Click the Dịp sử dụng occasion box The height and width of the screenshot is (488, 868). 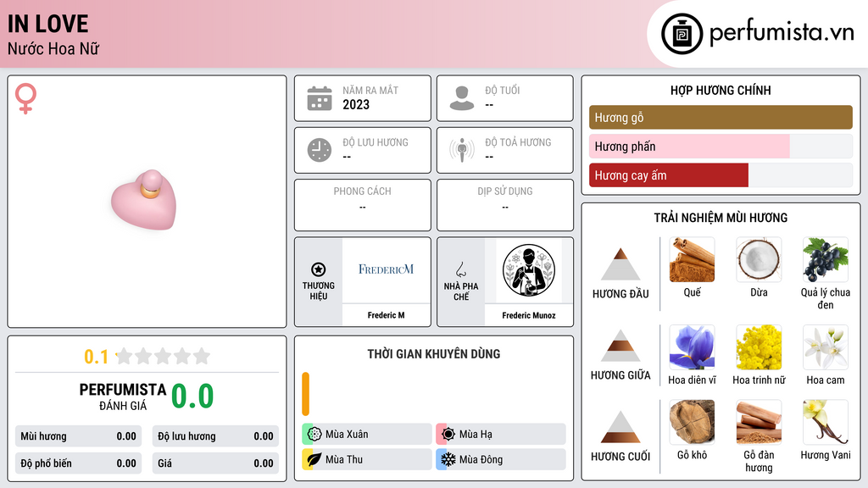pyautogui.click(x=505, y=205)
